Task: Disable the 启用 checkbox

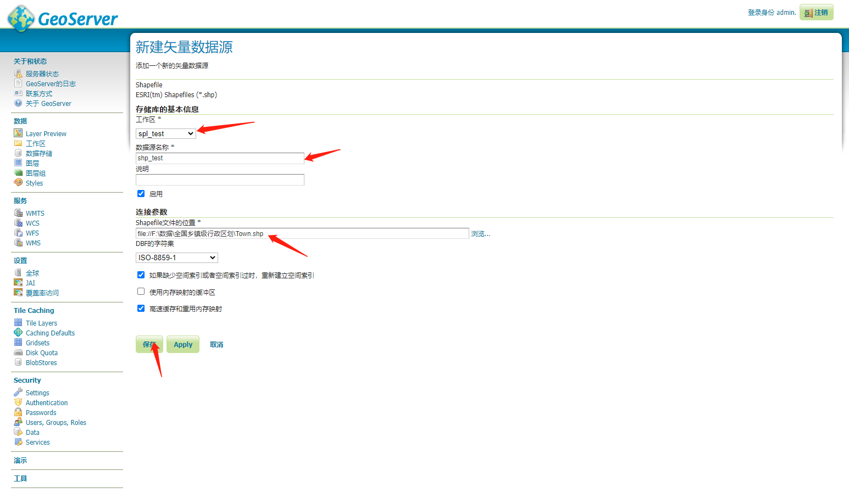Action: [141, 193]
